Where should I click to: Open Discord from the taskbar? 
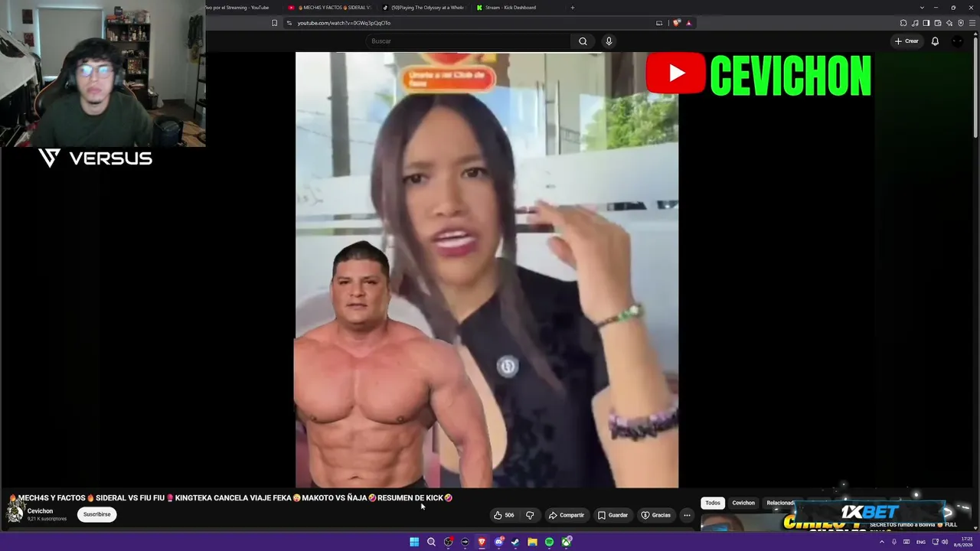(x=498, y=542)
